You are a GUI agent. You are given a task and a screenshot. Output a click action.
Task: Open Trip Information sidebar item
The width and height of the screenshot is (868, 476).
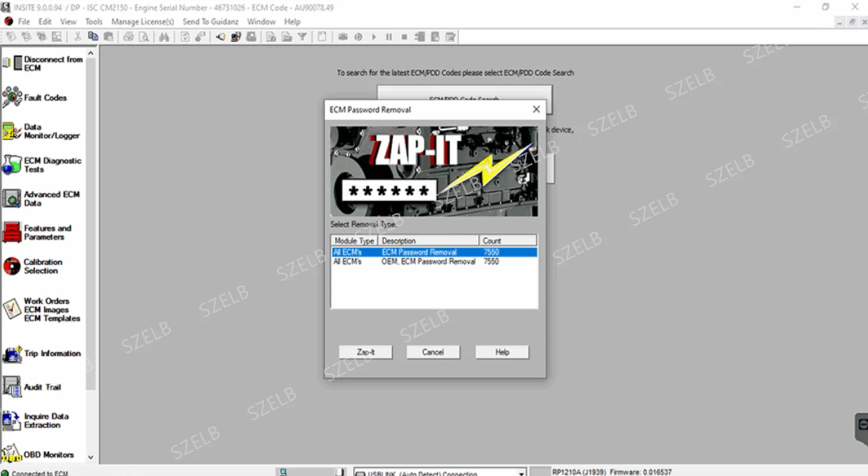42,353
